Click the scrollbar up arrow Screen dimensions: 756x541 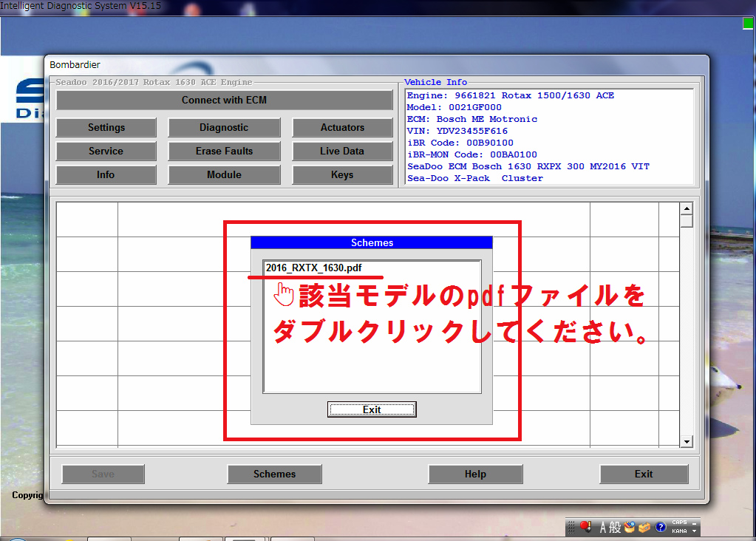[687, 209]
